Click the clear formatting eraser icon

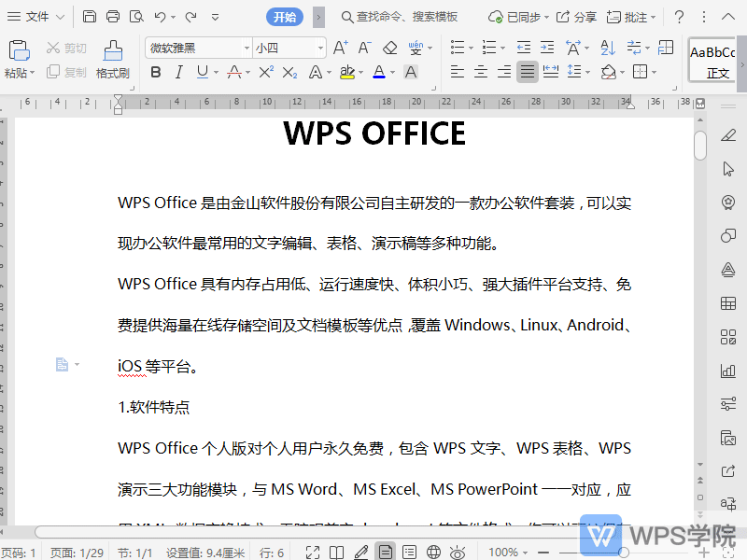coord(390,48)
